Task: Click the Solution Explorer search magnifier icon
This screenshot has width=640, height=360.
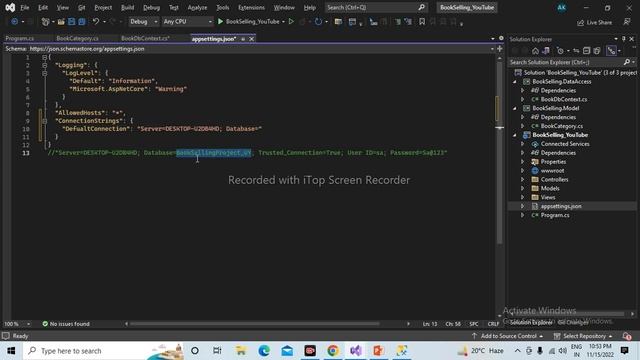Action: point(627,62)
